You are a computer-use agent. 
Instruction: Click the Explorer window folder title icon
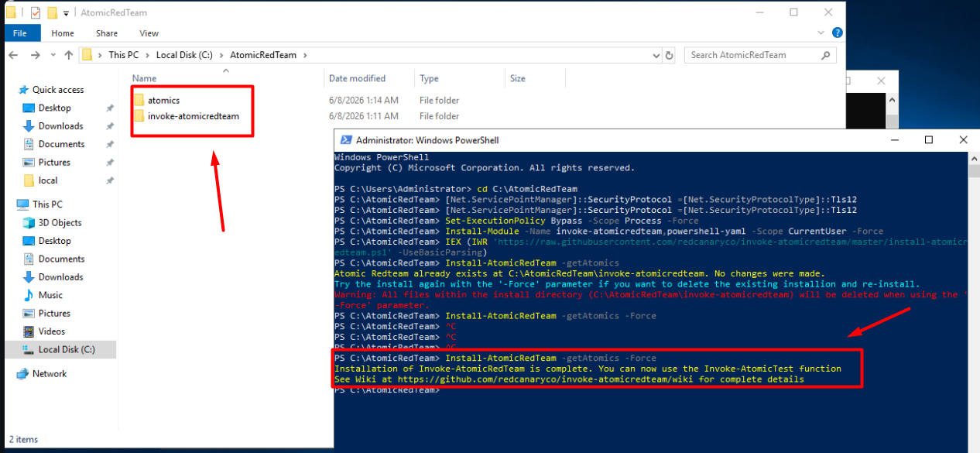point(11,12)
